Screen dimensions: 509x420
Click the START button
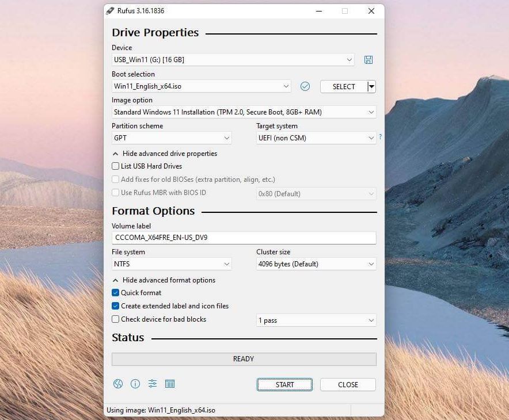point(284,385)
